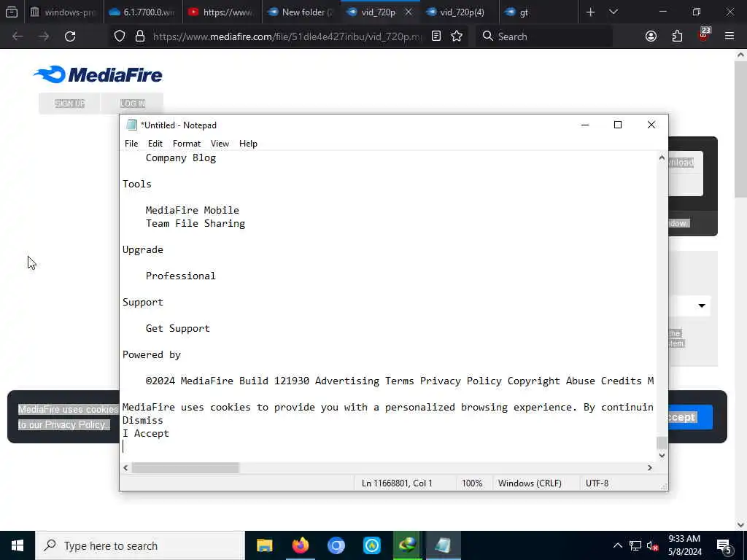Open Chromium browser from taskbar

point(336,545)
